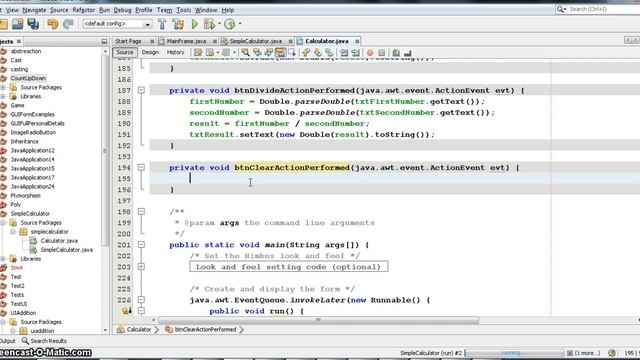Click the Look and feel setting code box
The height and width of the screenshot is (360, 640).
point(289,267)
